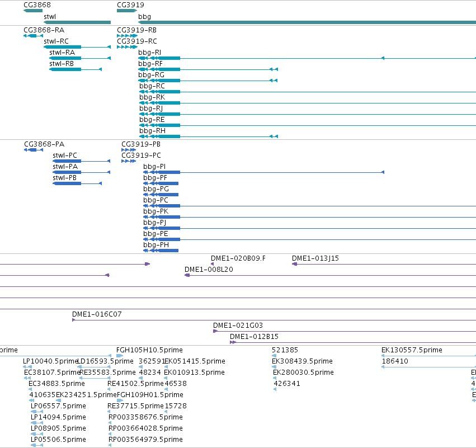Click the CG3919 gene label
Screen dimensions: 476x448
(x=130, y=5)
